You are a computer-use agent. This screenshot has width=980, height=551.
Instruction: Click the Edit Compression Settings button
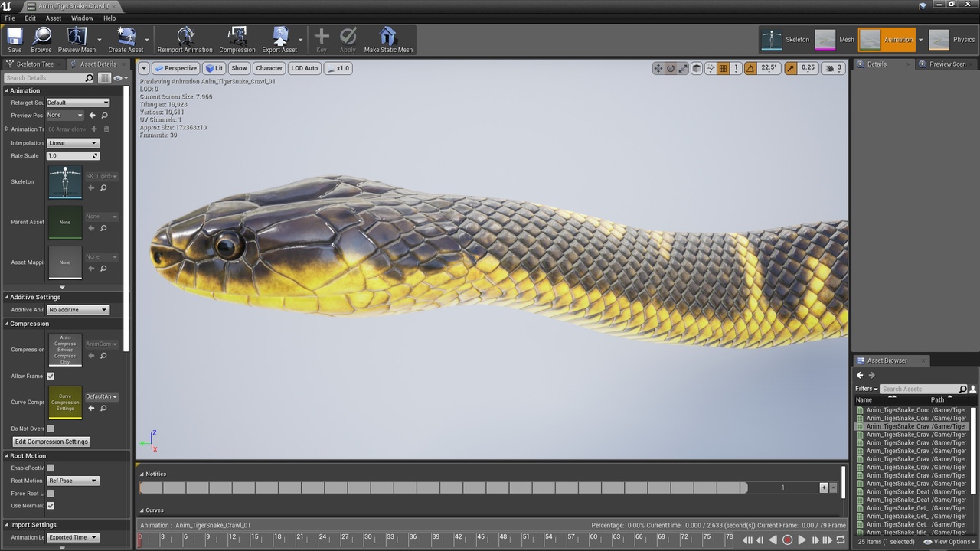(52, 442)
